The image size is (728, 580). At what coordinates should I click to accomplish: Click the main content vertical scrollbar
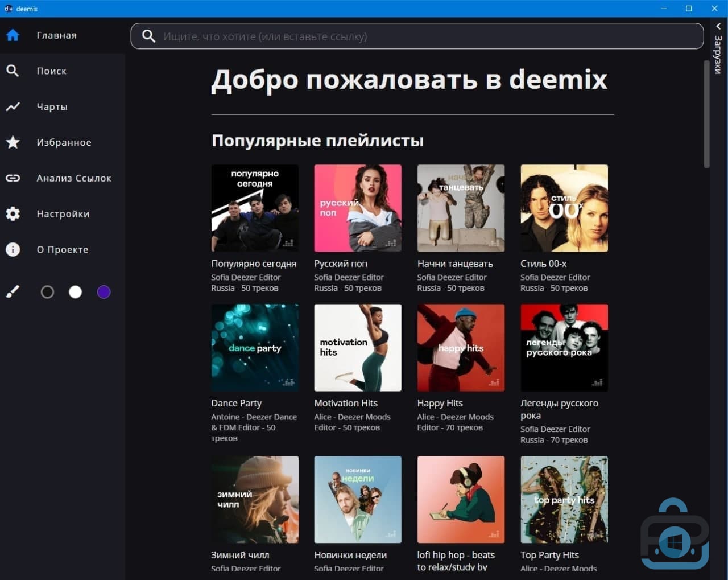[x=706, y=114]
